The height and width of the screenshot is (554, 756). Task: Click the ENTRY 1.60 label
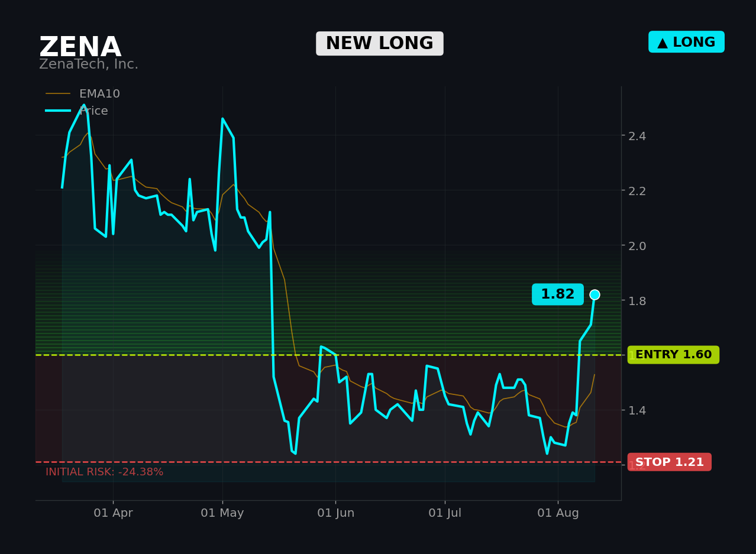[673, 355]
